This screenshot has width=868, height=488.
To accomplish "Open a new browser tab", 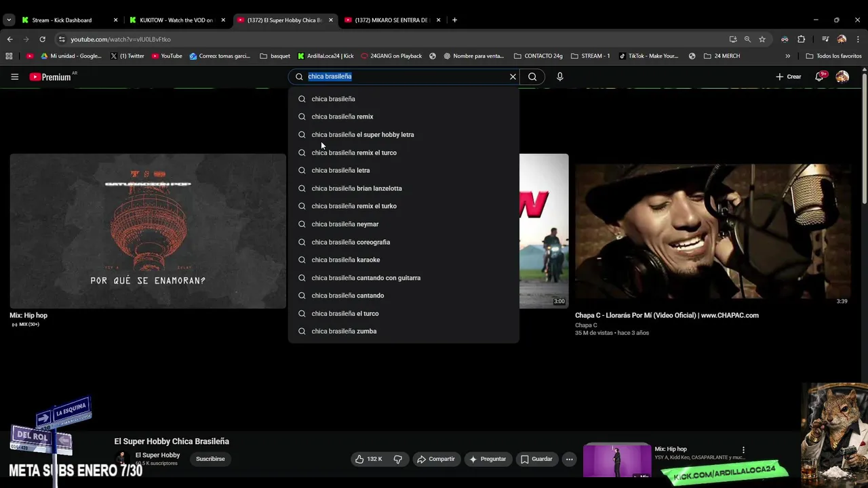I will coord(454,20).
